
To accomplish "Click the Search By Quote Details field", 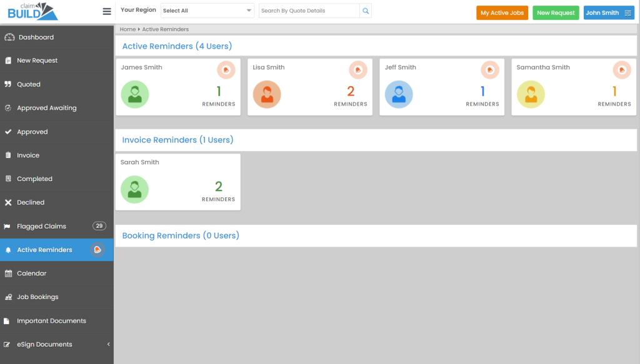I will (x=309, y=11).
